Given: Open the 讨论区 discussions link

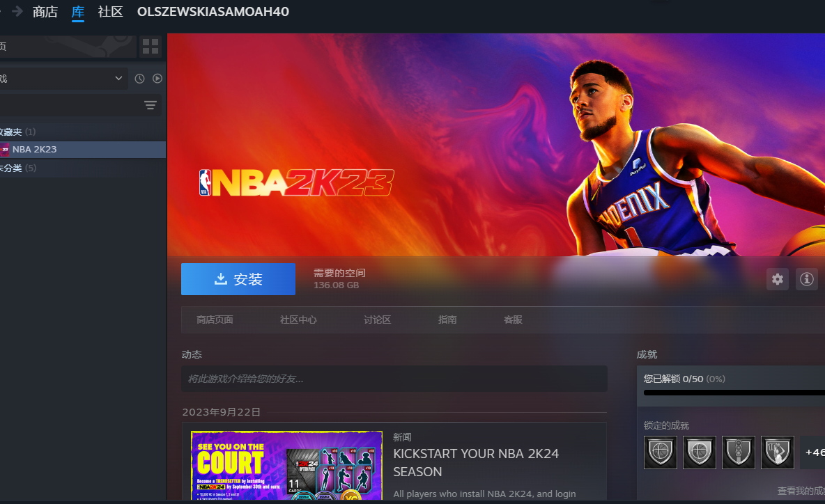Looking at the screenshot, I should click(377, 320).
